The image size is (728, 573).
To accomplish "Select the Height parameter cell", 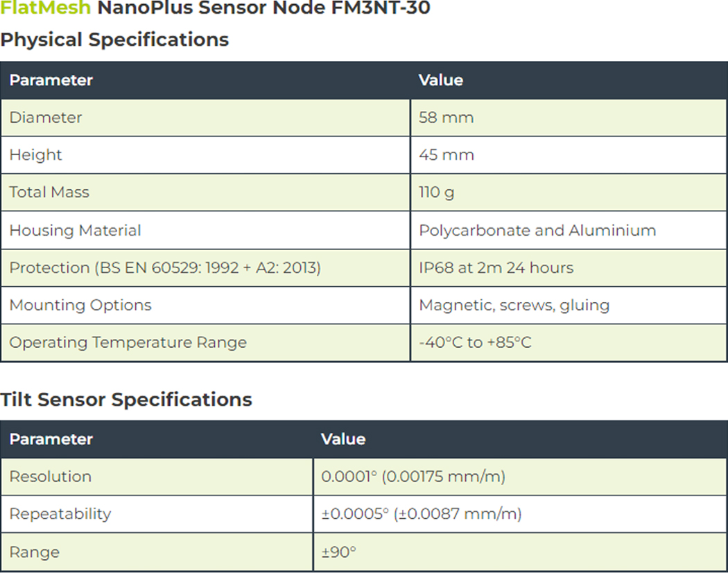I will (35, 155).
